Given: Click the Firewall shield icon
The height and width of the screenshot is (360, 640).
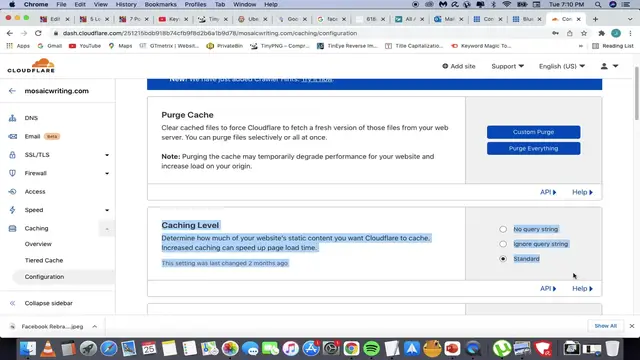Looking at the screenshot, I should (13, 173).
